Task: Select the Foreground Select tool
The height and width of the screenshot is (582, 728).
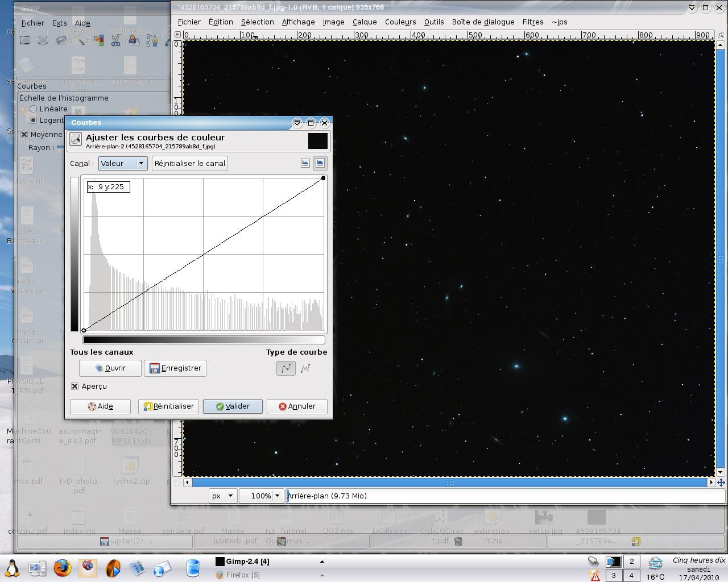Action: point(134,40)
